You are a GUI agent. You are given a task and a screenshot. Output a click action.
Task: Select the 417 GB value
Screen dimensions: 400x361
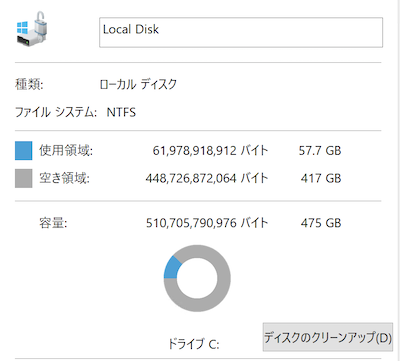click(x=321, y=178)
